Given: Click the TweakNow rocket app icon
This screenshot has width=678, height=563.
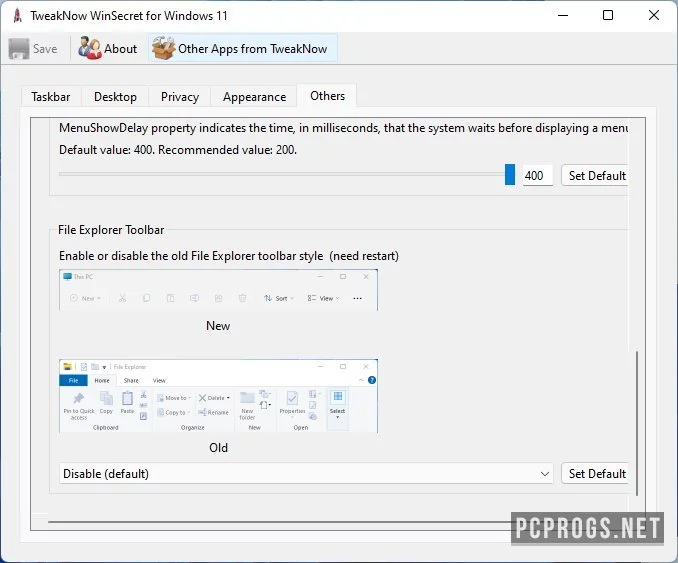Looking at the screenshot, I should 17,16.
